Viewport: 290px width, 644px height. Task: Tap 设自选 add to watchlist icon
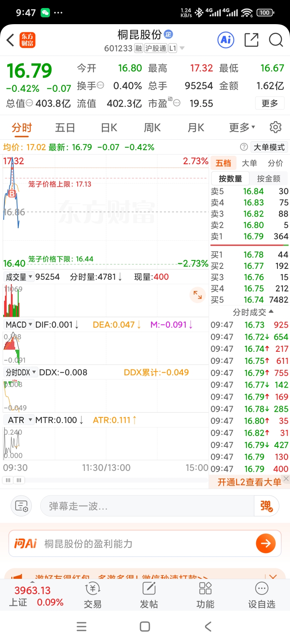click(x=262, y=589)
